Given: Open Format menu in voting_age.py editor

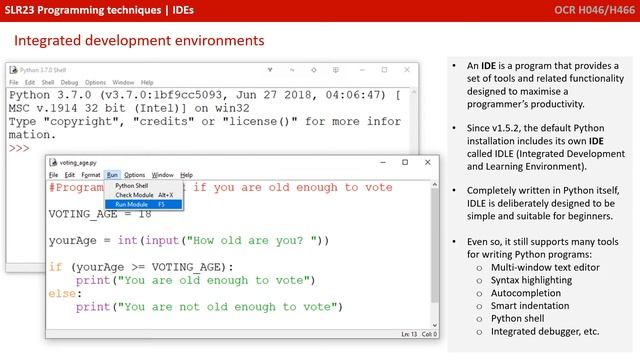Looking at the screenshot, I should pos(91,175).
